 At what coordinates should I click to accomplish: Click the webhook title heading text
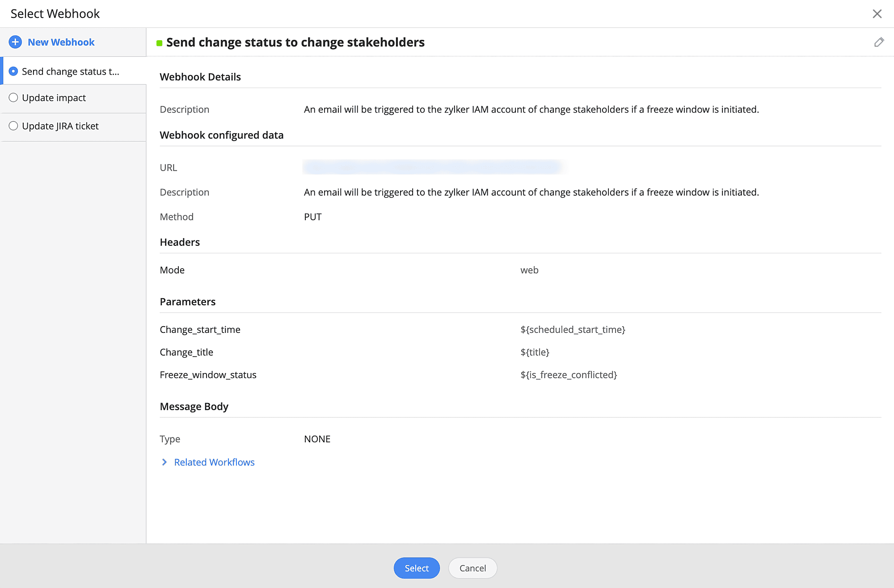pyautogui.click(x=295, y=42)
